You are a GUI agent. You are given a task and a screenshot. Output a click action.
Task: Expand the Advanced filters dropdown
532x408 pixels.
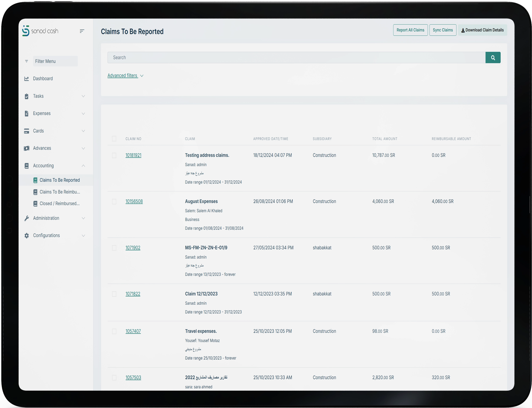(125, 76)
